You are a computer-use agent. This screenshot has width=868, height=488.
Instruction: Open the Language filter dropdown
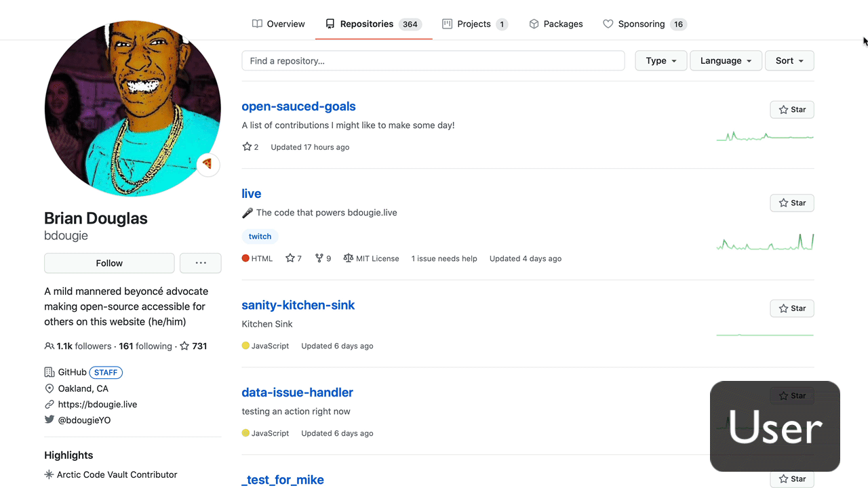click(726, 60)
